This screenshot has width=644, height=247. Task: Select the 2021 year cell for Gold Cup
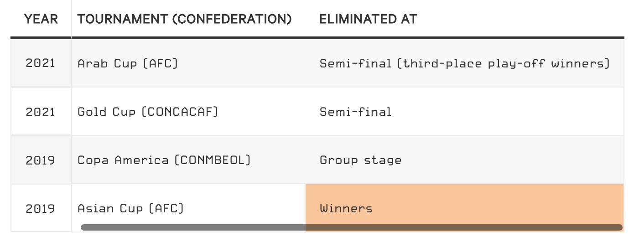click(41, 112)
